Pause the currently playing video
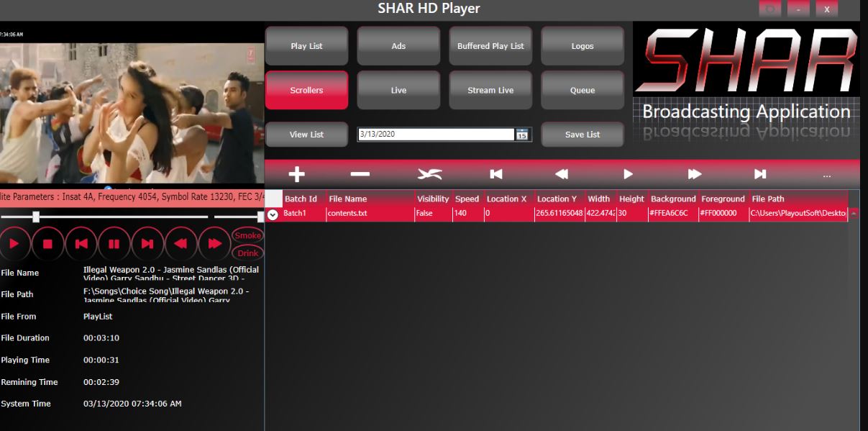The width and height of the screenshot is (868, 431). point(114,244)
